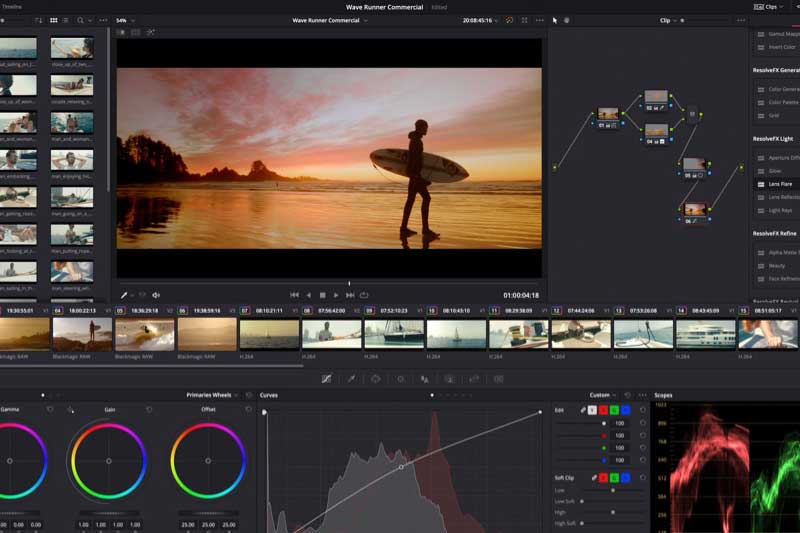The height and width of the screenshot is (533, 800).
Task: Toggle the luminance Y channel button
Action: (592, 409)
